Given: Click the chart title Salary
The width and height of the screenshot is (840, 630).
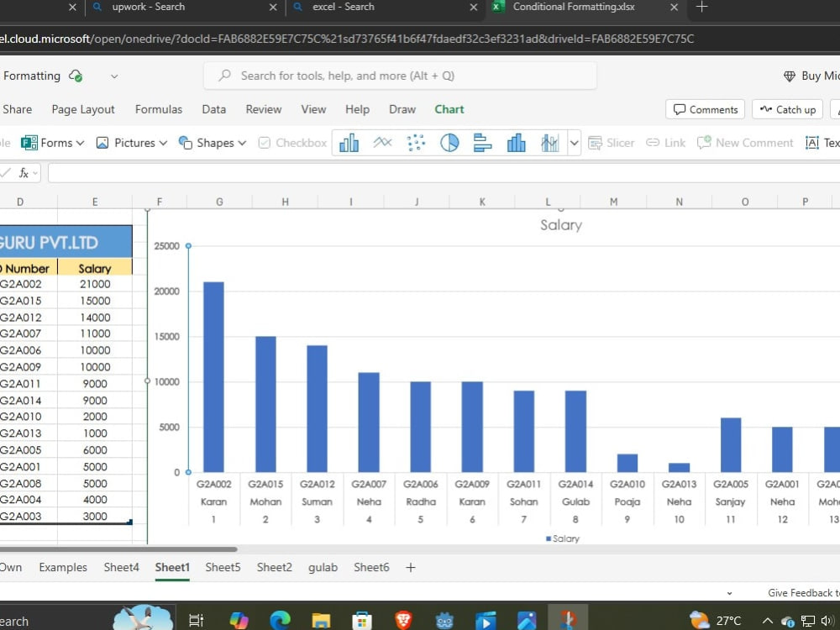Looking at the screenshot, I should [x=561, y=224].
